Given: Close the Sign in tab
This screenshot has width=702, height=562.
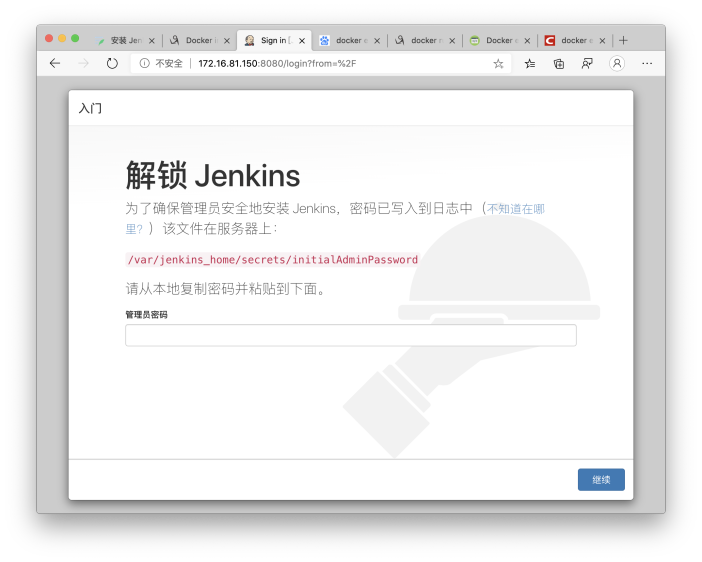Looking at the screenshot, I should (302, 41).
